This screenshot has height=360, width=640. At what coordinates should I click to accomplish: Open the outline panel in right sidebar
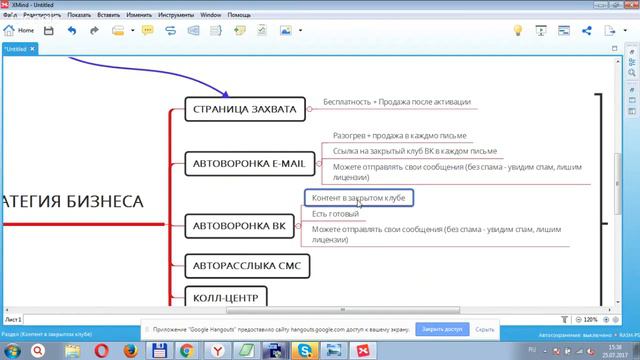click(632, 62)
